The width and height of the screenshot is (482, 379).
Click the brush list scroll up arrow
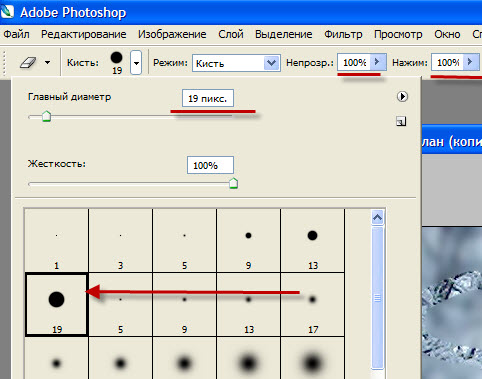tap(377, 218)
